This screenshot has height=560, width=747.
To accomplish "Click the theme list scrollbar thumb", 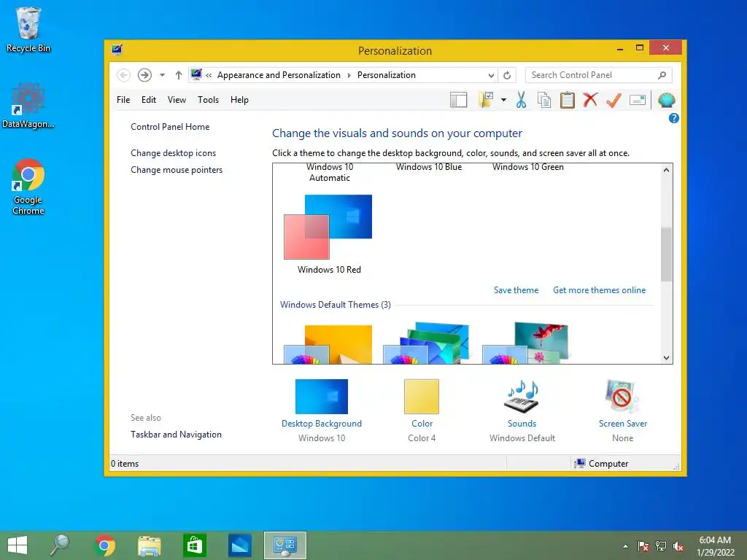I will click(x=667, y=254).
